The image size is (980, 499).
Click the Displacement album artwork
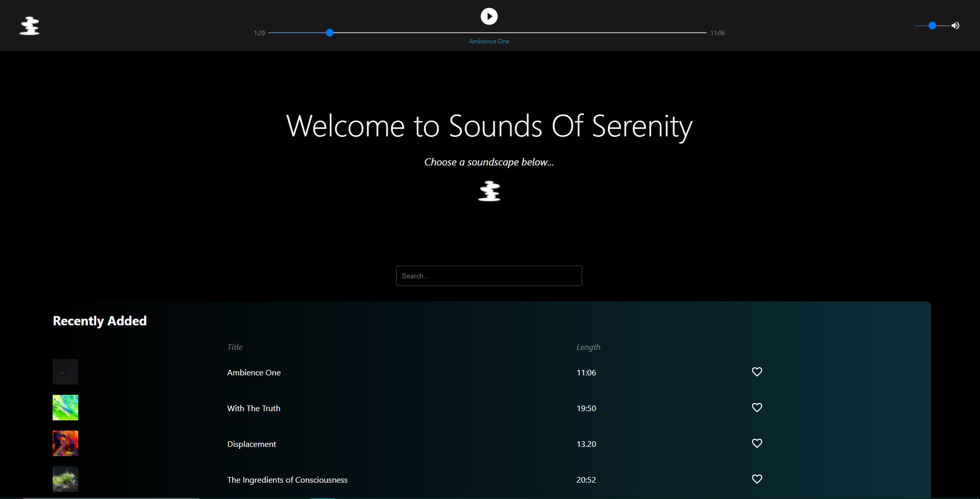pyautogui.click(x=65, y=443)
